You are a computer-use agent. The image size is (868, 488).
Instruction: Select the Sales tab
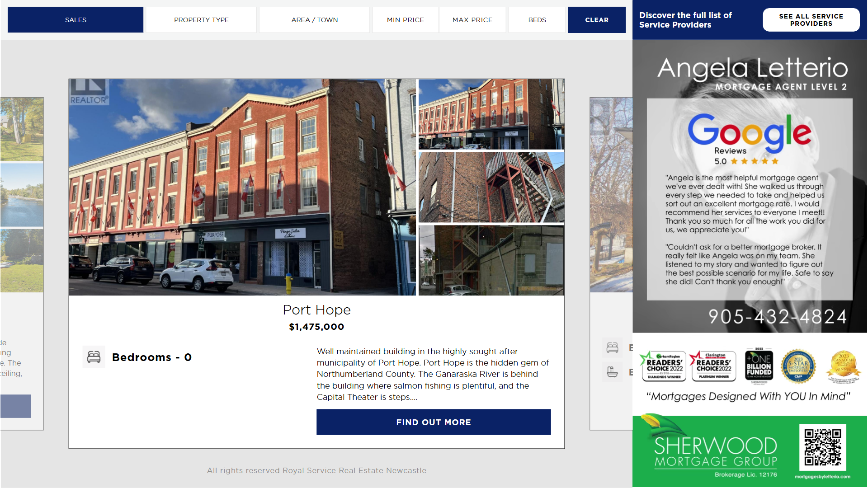click(x=75, y=20)
